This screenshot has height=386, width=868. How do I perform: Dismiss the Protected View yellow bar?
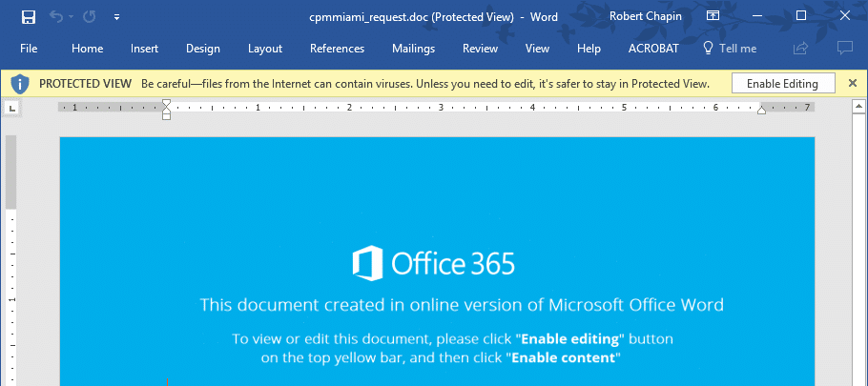(853, 84)
